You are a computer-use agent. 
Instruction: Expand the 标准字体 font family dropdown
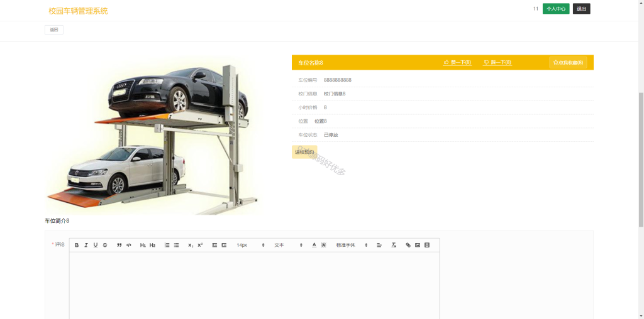352,245
